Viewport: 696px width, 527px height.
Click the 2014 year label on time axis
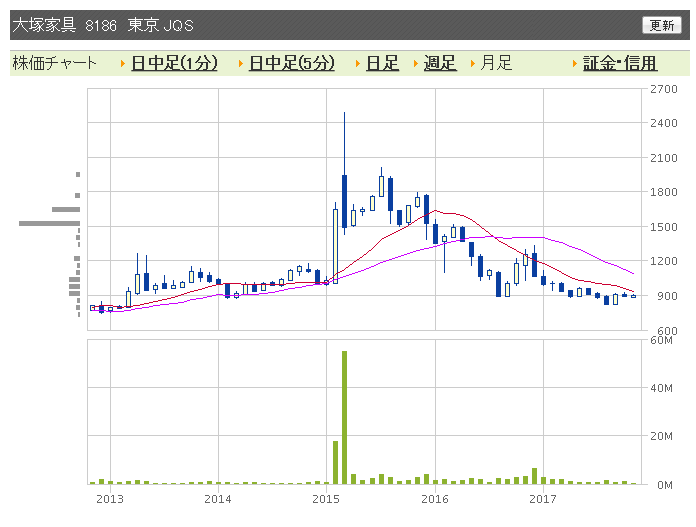click(218, 499)
